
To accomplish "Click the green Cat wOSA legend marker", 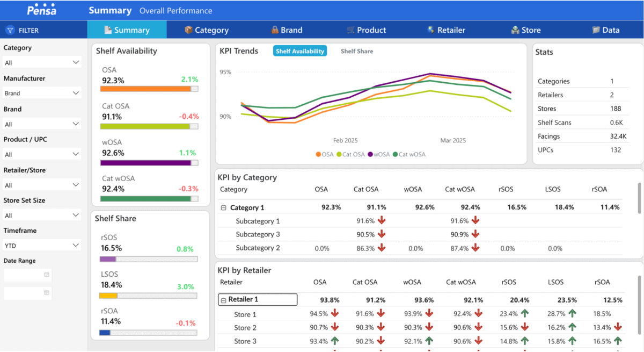I will point(395,154).
